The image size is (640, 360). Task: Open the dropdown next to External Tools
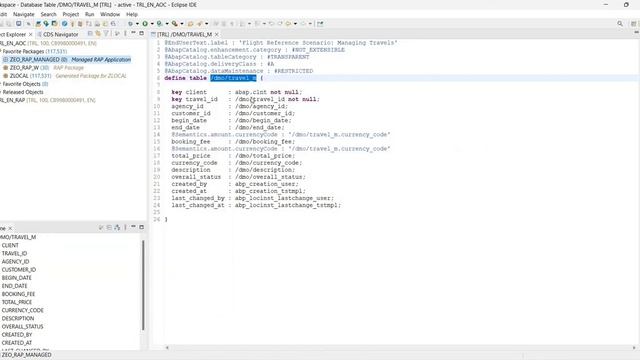(182, 24)
